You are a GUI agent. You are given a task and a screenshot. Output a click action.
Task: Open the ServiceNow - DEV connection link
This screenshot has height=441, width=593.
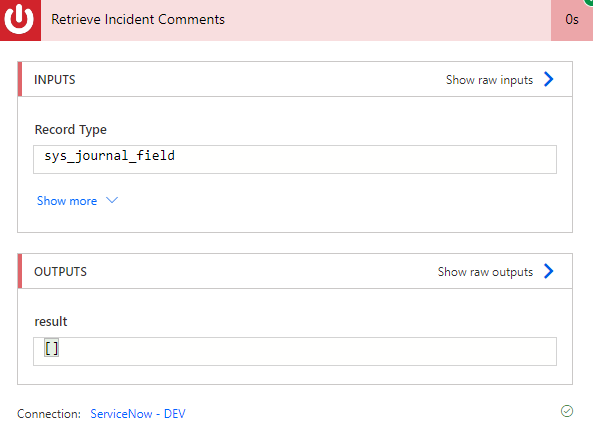[138, 414]
